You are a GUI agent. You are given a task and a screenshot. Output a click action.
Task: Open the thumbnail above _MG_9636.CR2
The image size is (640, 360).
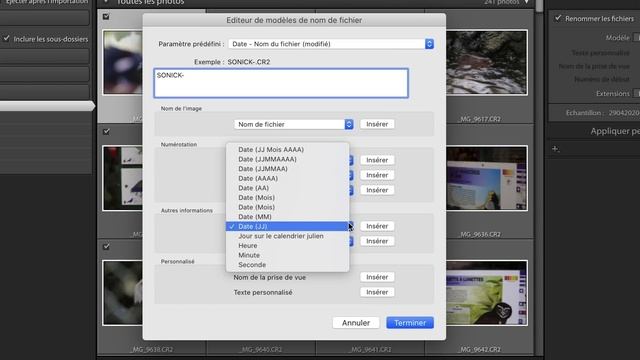(x=487, y=178)
